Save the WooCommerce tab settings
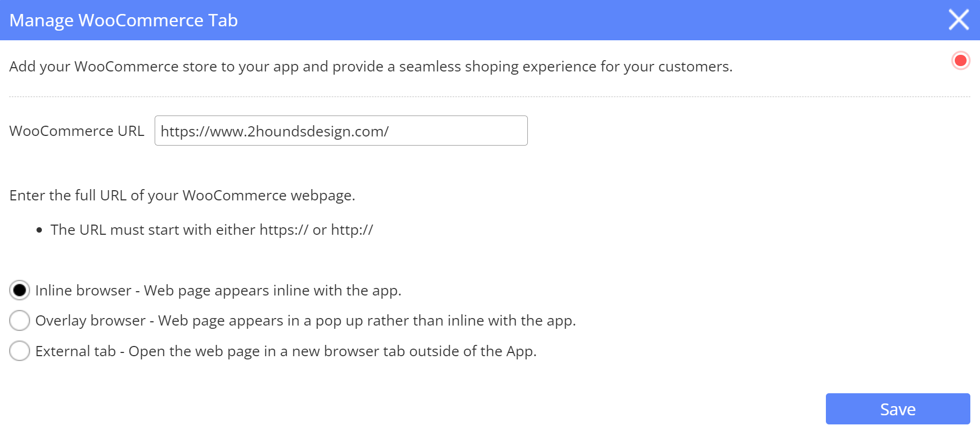The image size is (980, 433). (897, 409)
